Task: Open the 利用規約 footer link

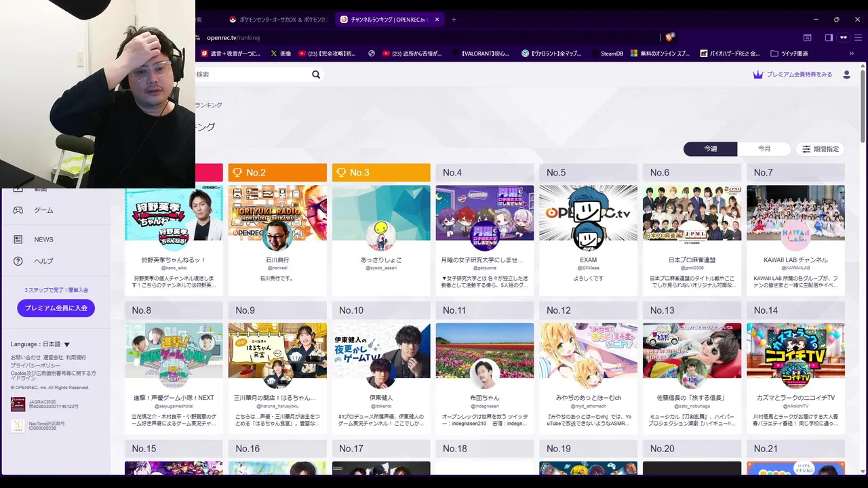Action: point(76,357)
